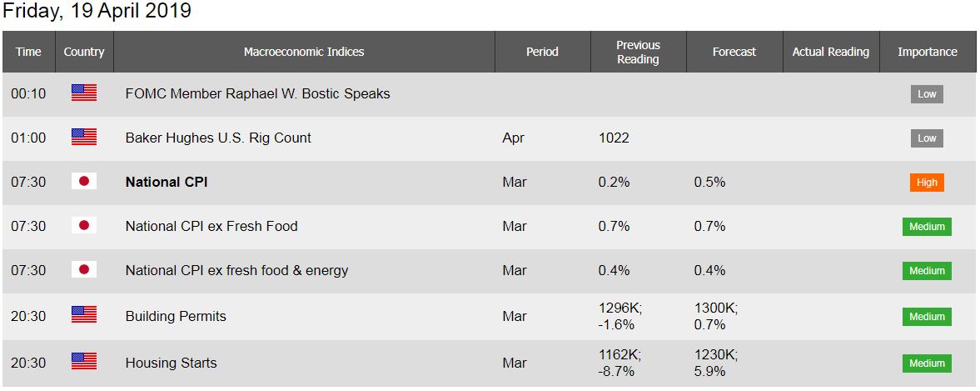The width and height of the screenshot is (980, 391).
Task: Click Medium badge for Building Permits
Action: pos(927,317)
